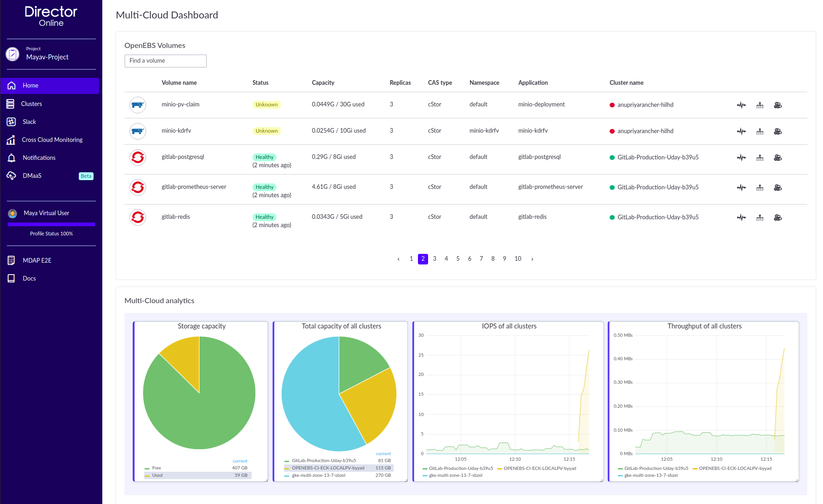Toggle gke-multi-zone legend in IOPS chart
The height and width of the screenshot is (504, 823).
(455, 475)
